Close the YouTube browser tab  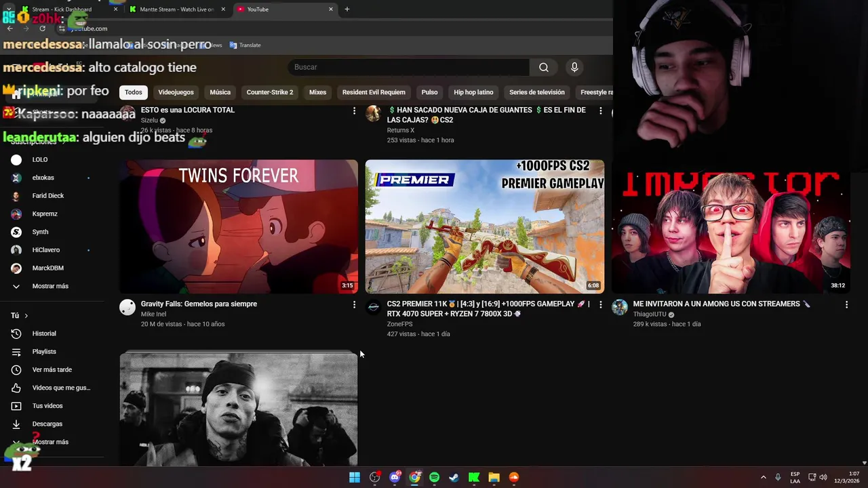tap(331, 9)
